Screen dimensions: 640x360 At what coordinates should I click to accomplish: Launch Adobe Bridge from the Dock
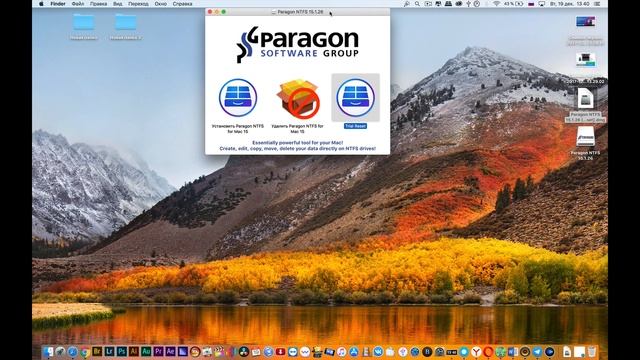coord(97,351)
